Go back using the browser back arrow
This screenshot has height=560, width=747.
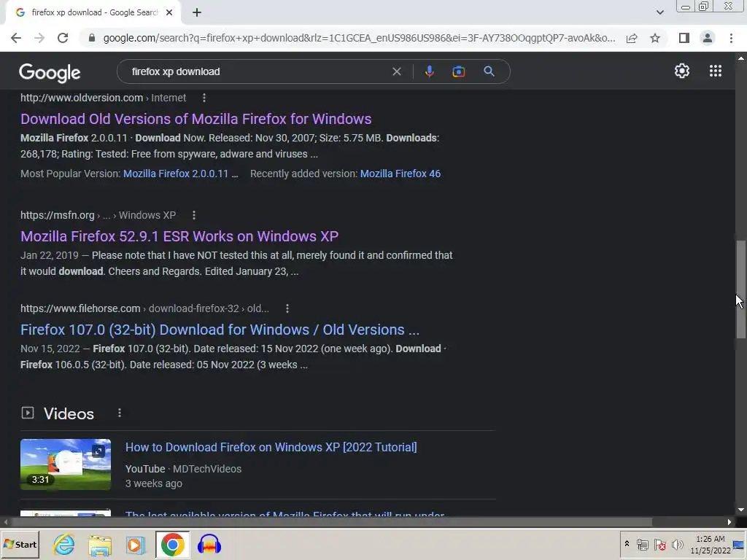click(16, 38)
